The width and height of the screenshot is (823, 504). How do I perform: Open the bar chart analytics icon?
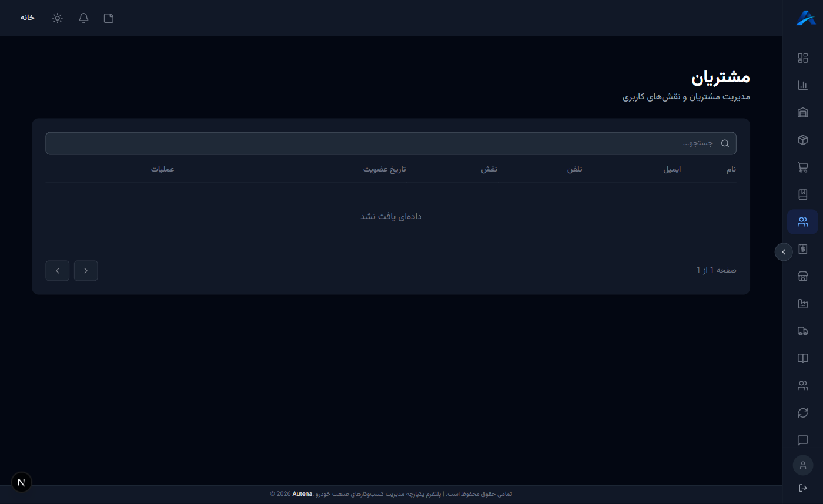point(802,85)
